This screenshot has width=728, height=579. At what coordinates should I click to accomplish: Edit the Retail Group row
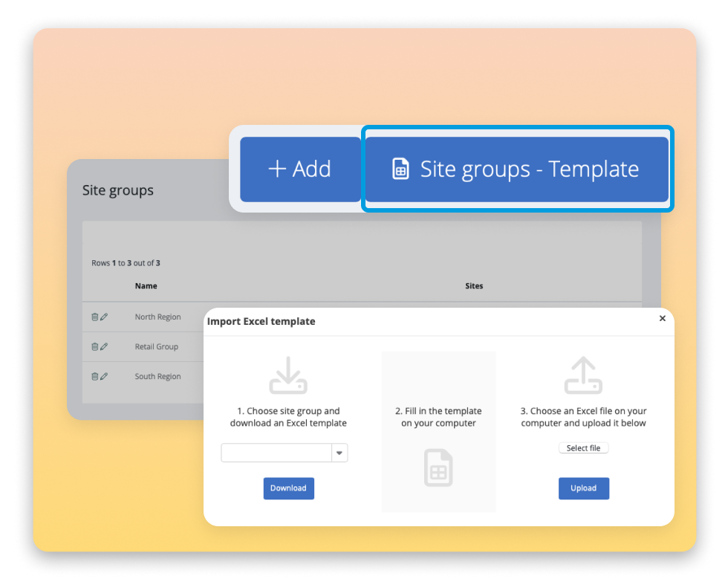point(104,346)
